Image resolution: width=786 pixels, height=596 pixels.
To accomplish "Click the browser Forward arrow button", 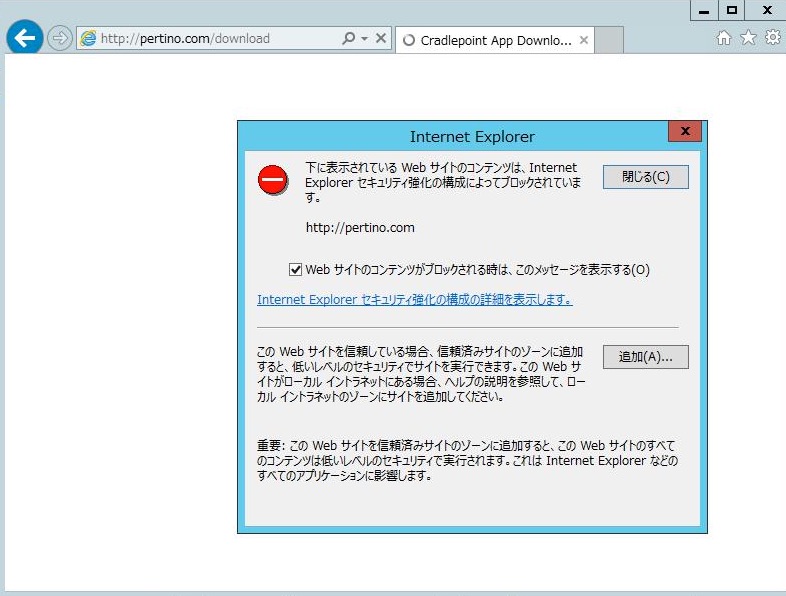I will point(60,39).
